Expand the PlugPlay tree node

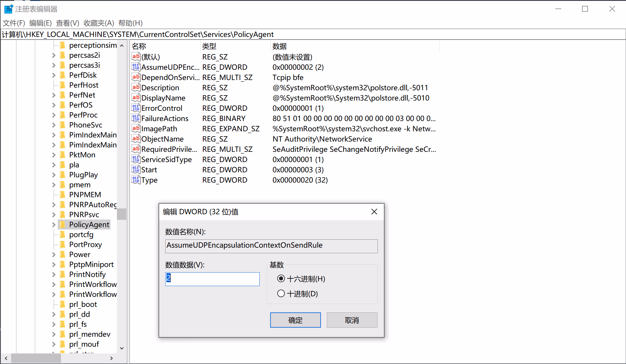(x=54, y=175)
